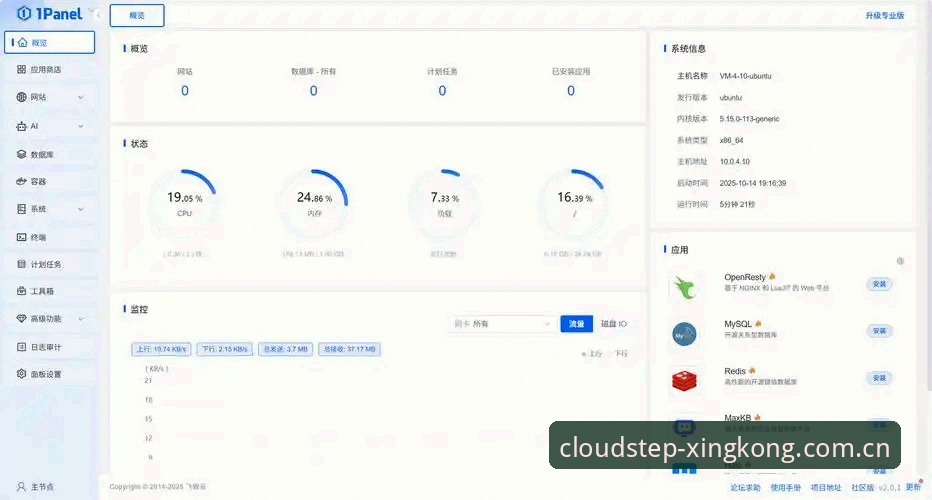The width and height of the screenshot is (932, 500).
Task: Open the 概览 home icon in sidebar
Action: (x=23, y=43)
